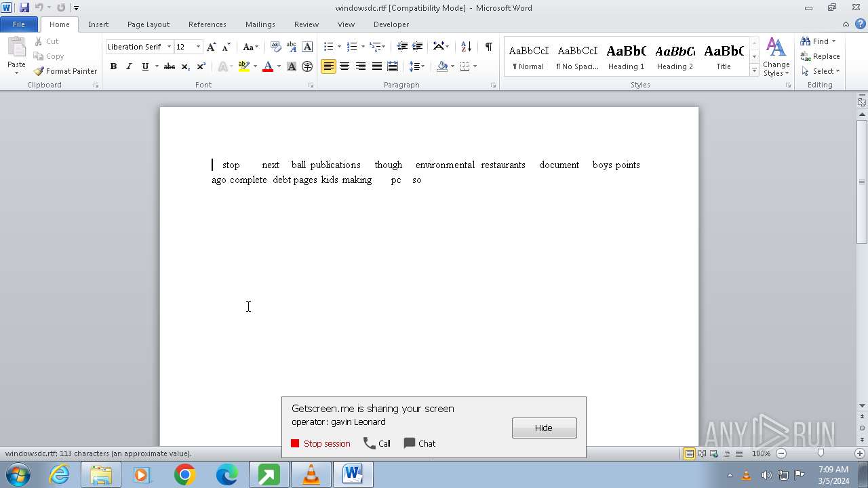Switch to the Insert tab
The width and height of the screenshot is (868, 488).
[x=98, y=24]
